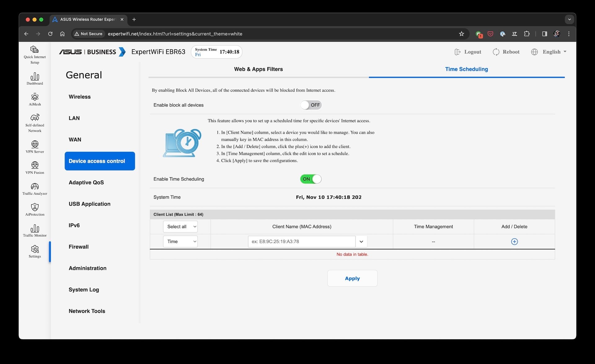Click the MAC address input field
This screenshot has width=595, height=364.
pos(302,241)
